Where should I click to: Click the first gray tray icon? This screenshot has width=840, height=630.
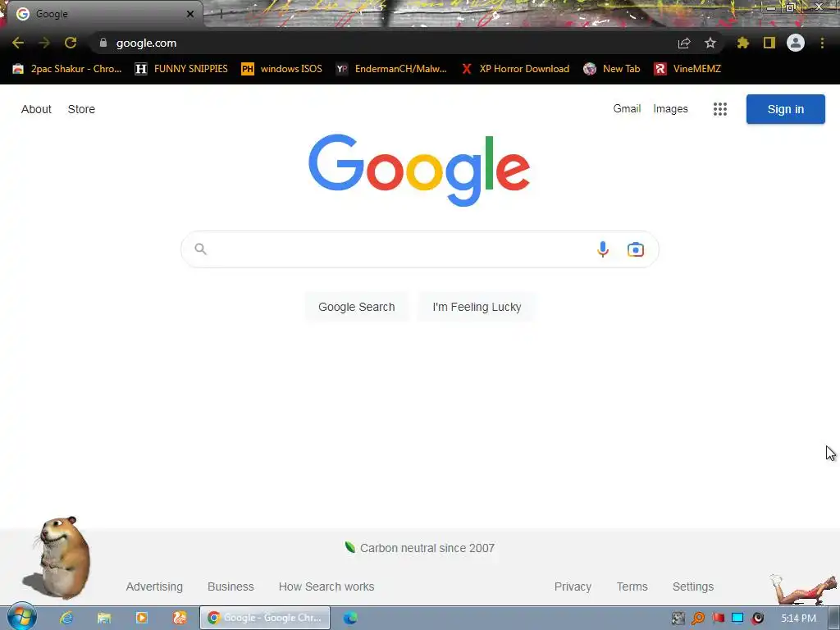(678, 619)
